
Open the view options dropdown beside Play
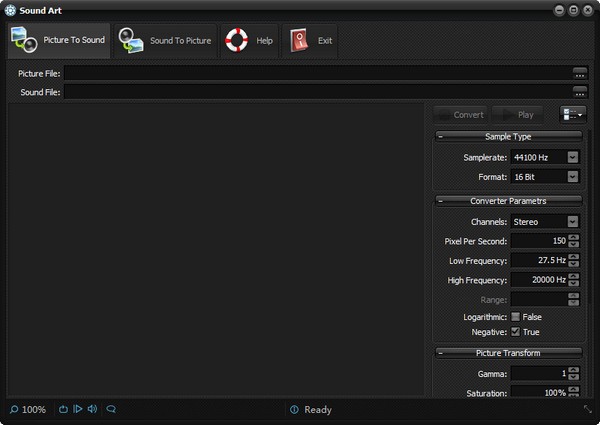pos(573,114)
